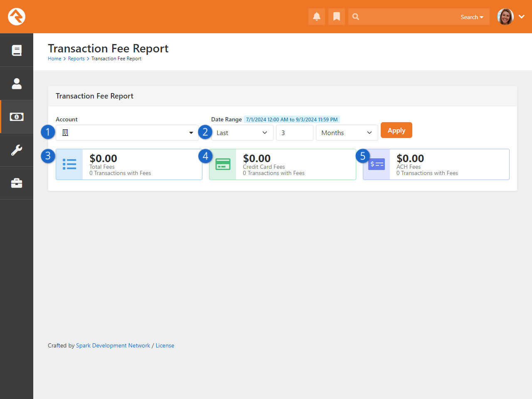532x399 pixels.
Task: Click the Total Fees $0.00 amount
Action: (103, 158)
